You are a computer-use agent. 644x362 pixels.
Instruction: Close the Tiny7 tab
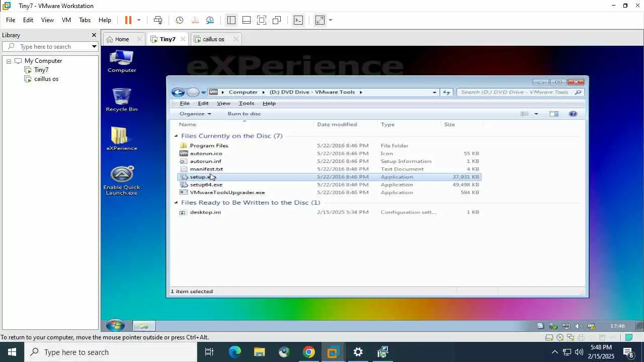183,39
